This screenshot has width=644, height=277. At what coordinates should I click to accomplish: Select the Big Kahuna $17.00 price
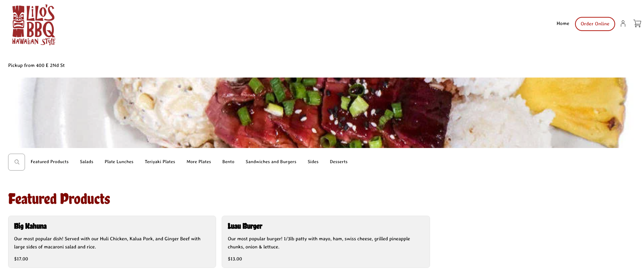[21, 259]
